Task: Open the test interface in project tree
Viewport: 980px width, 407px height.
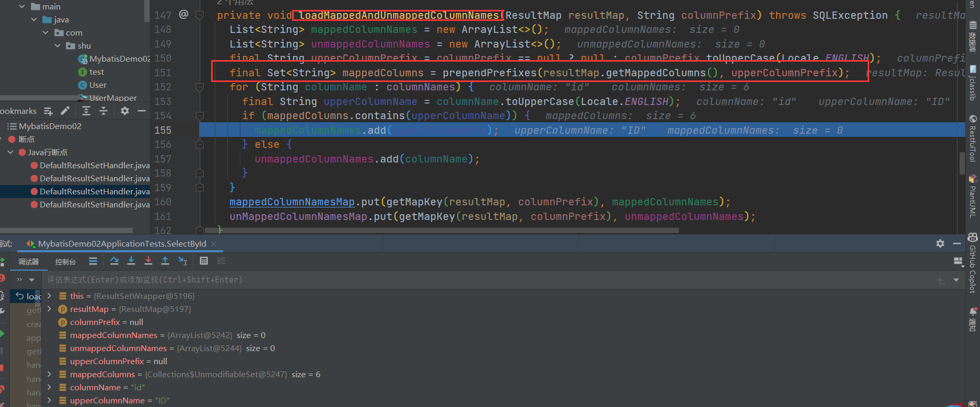Action: (x=96, y=72)
